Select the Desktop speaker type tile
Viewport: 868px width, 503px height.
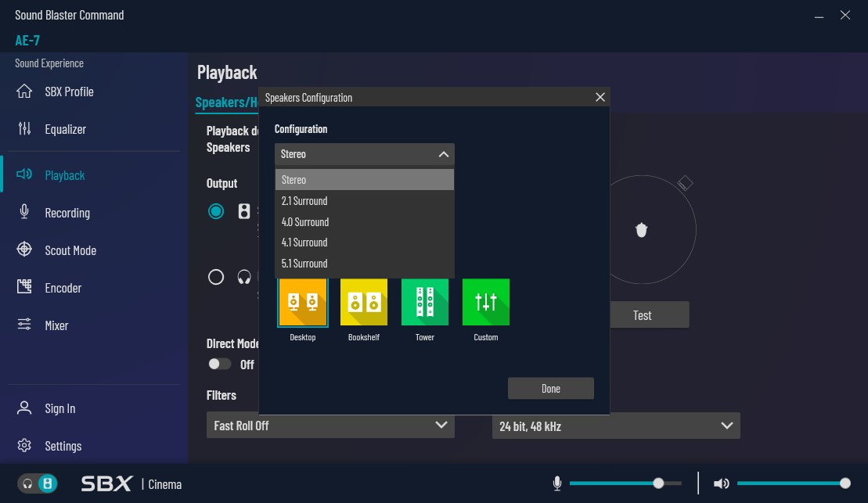[303, 302]
